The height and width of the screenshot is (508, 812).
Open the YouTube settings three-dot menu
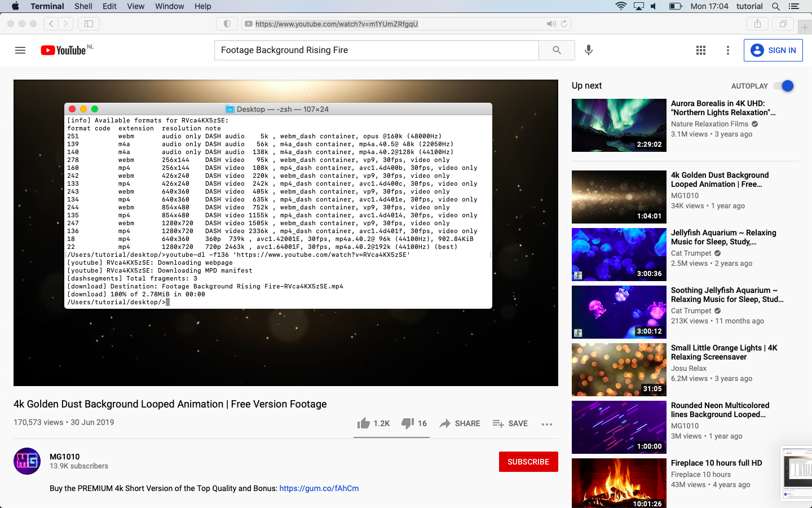(x=728, y=50)
